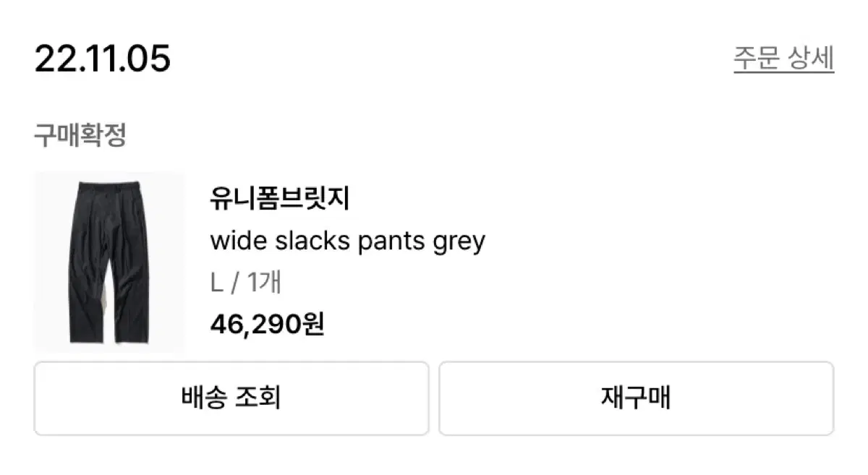View product image of the dark trousers
This screenshot has height=475, width=868.
(109, 262)
